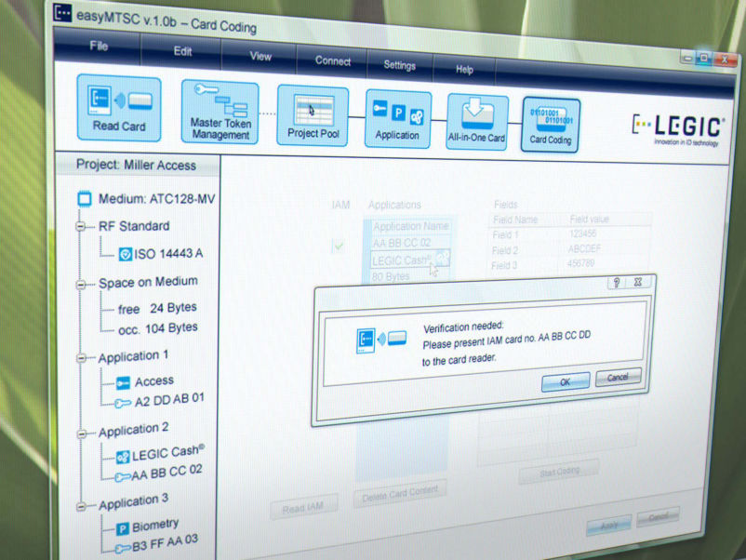Open the Connect menu
The height and width of the screenshot is (560, 746).
[x=333, y=60]
